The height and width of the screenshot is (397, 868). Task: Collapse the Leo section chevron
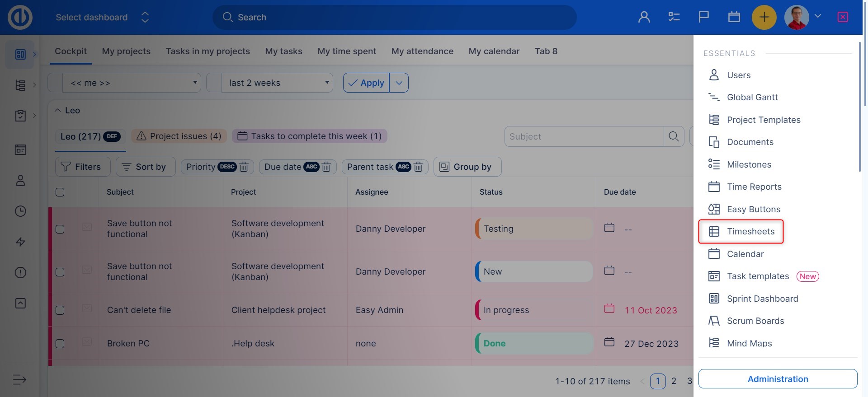[x=57, y=111]
